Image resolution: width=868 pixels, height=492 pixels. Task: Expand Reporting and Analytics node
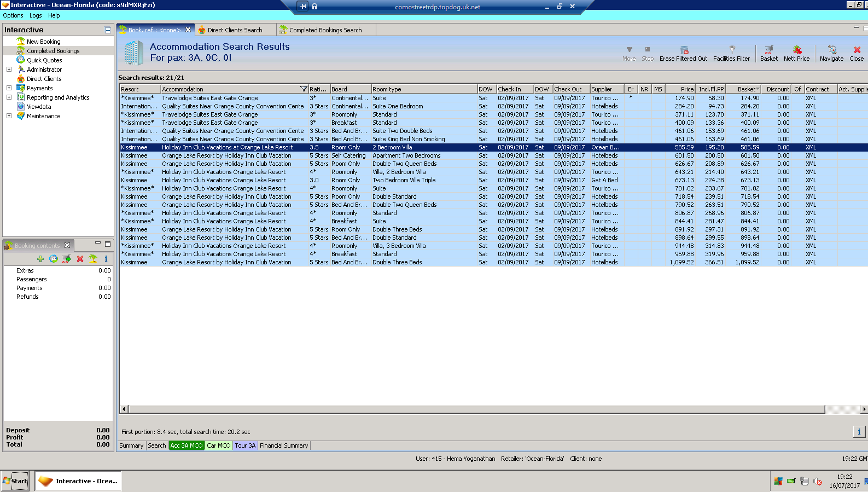tap(9, 97)
